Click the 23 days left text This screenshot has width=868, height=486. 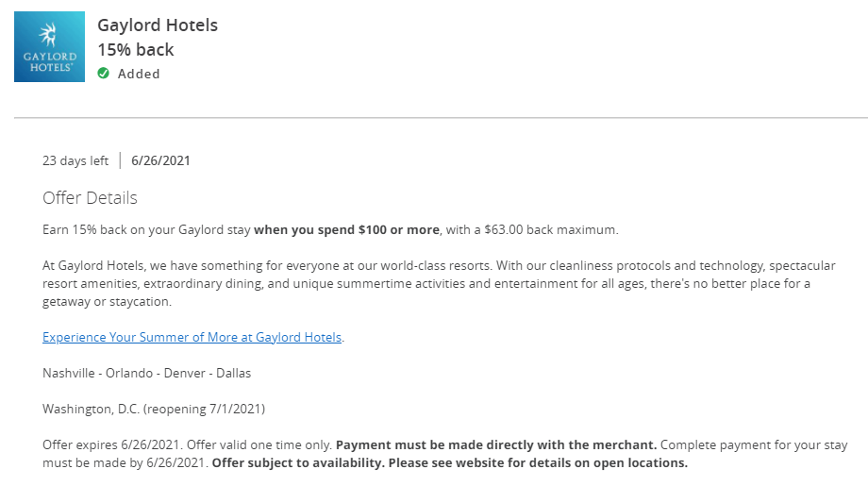pyautogui.click(x=75, y=160)
